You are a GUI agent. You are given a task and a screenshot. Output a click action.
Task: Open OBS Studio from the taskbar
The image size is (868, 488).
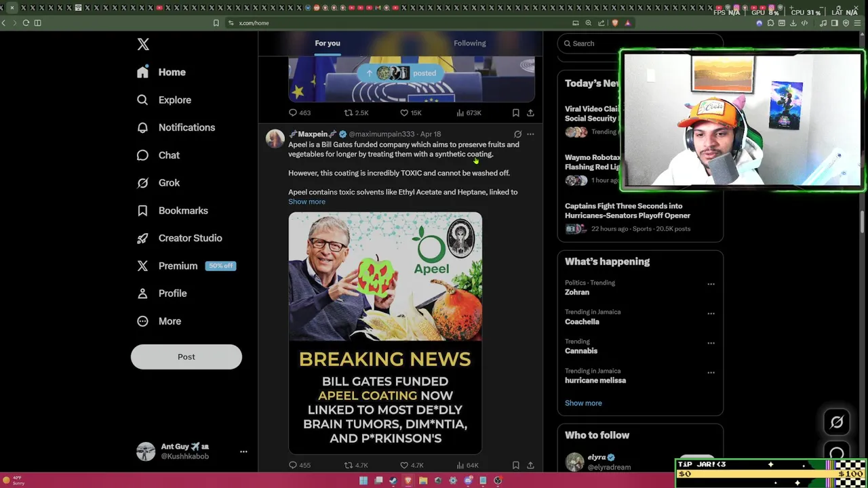click(x=498, y=481)
